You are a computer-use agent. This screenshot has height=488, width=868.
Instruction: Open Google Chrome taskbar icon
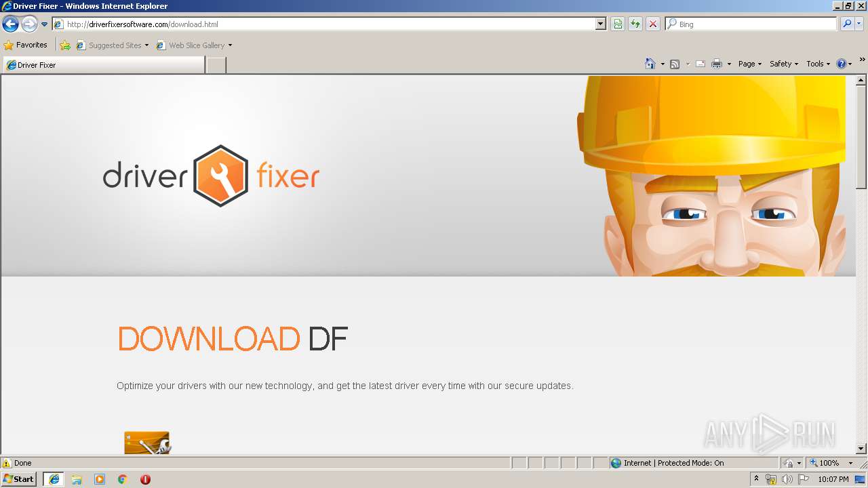123,479
